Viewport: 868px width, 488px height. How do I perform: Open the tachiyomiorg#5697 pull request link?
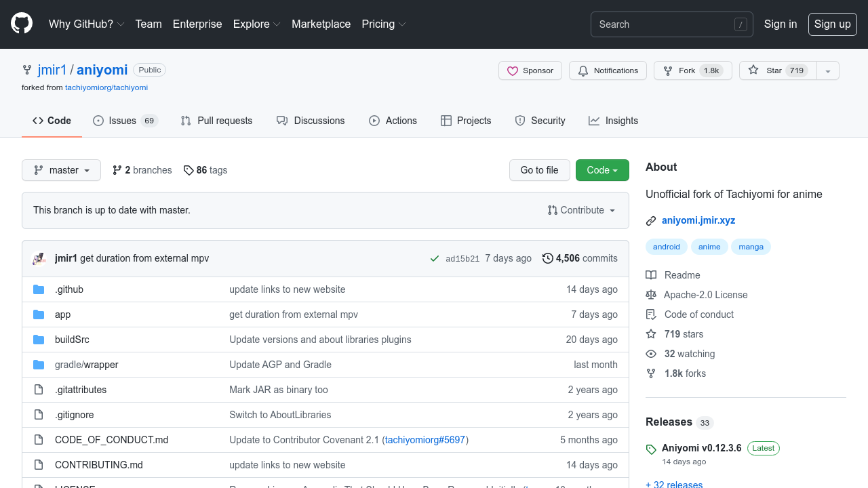click(x=425, y=440)
